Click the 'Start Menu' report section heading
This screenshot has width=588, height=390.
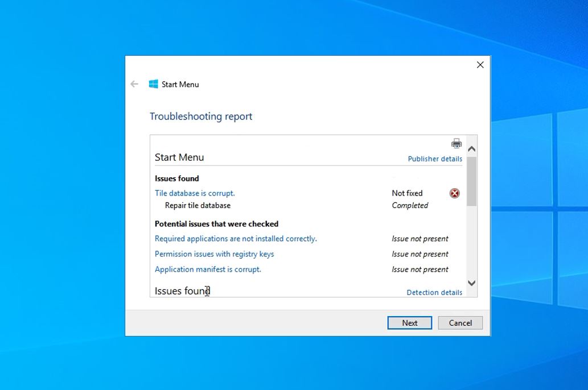pos(179,157)
